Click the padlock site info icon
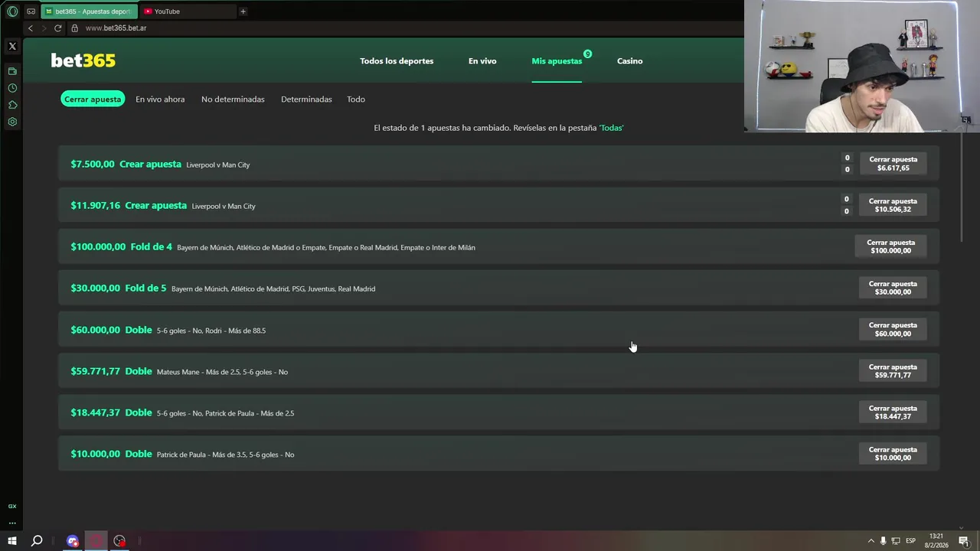Viewport: 980px width, 551px height. pos(74,28)
